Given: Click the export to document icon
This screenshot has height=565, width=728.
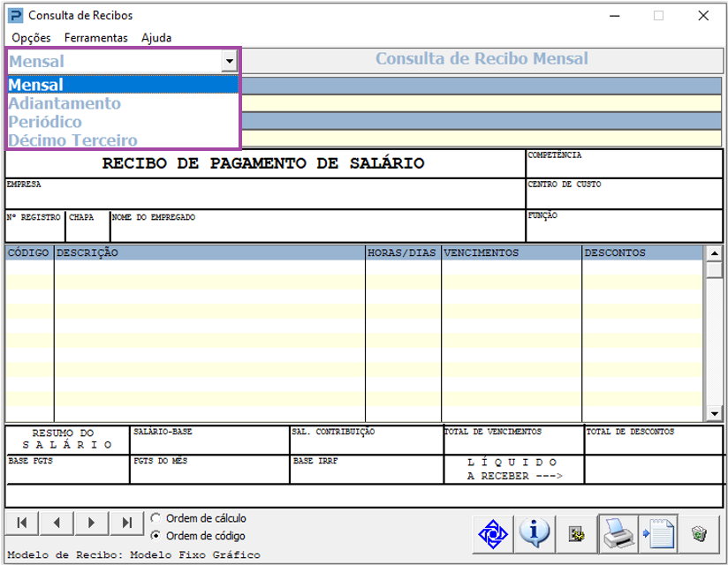Looking at the screenshot, I should tap(658, 533).
